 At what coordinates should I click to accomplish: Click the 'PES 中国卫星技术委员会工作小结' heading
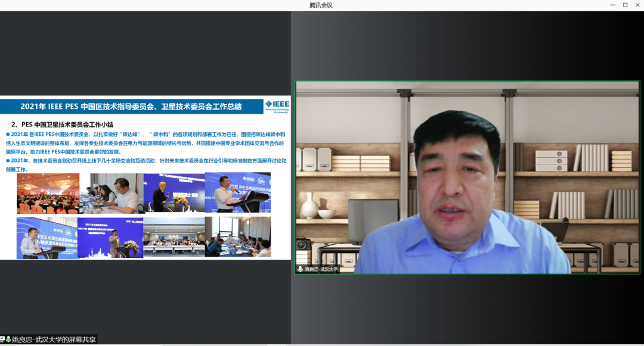[x=62, y=124]
